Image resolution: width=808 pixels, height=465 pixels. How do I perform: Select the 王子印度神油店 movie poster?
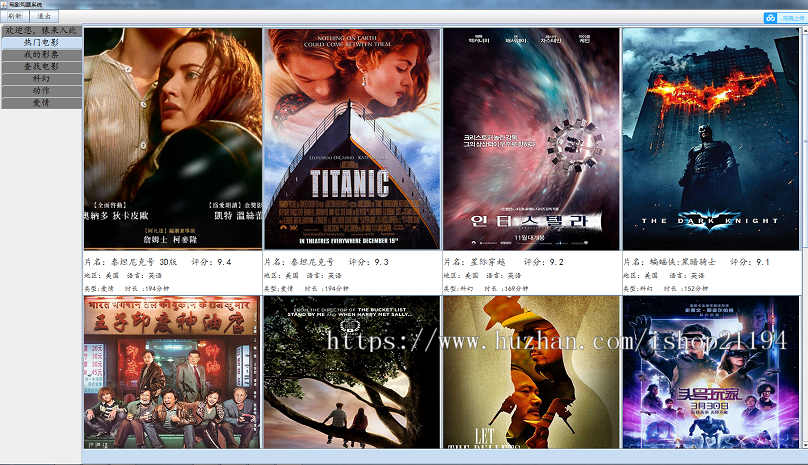173,372
